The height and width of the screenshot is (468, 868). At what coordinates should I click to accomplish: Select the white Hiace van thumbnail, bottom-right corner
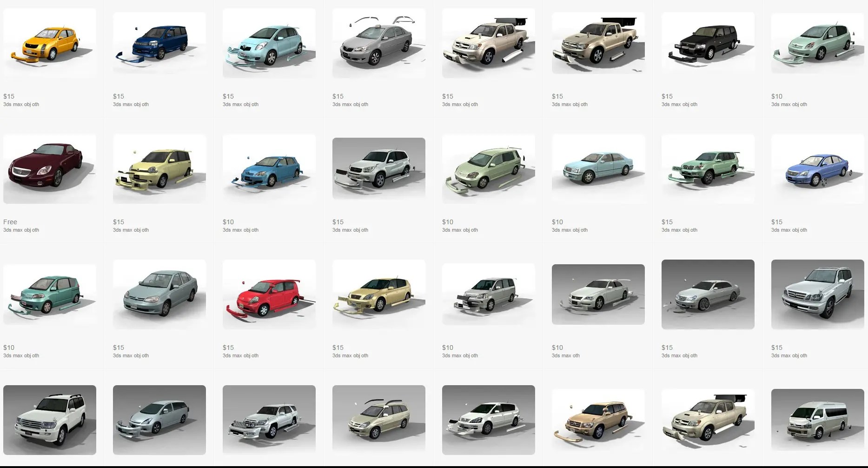(x=817, y=419)
